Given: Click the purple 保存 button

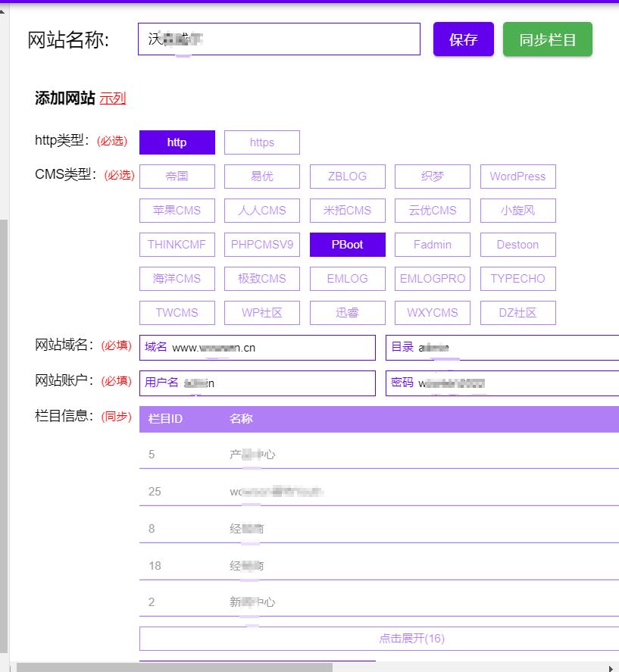Looking at the screenshot, I should tap(463, 39).
